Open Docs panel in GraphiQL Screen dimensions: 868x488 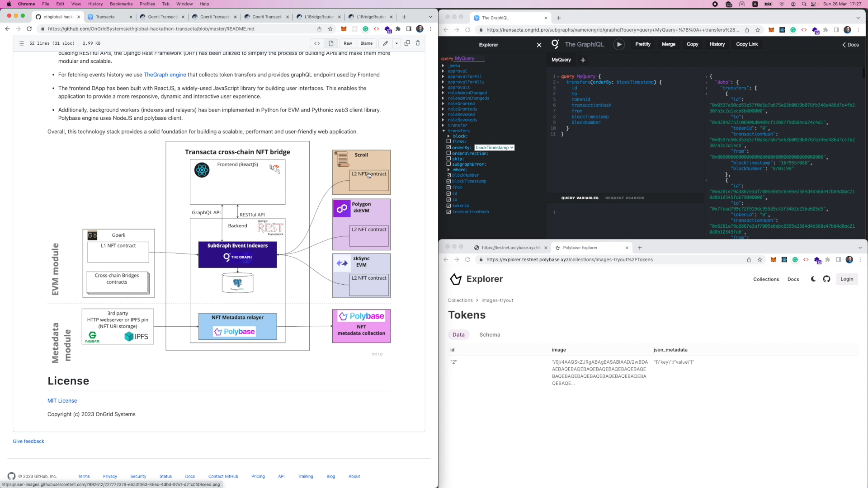click(850, 45)
